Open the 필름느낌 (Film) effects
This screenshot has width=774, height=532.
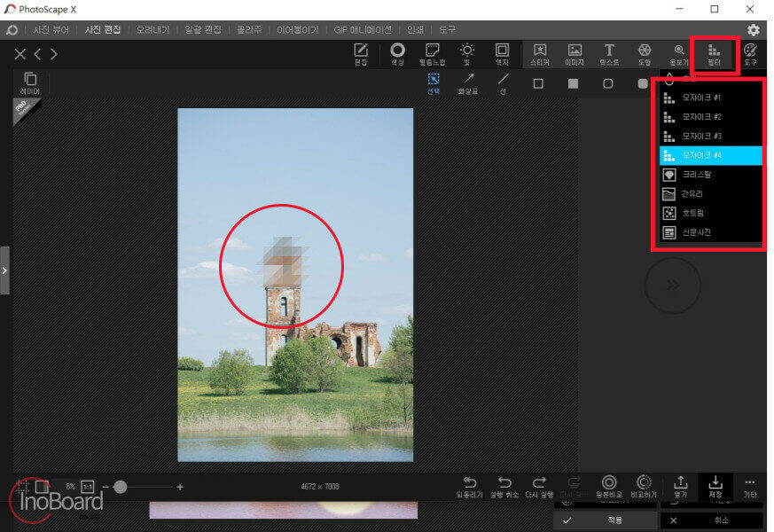[433, 54]
